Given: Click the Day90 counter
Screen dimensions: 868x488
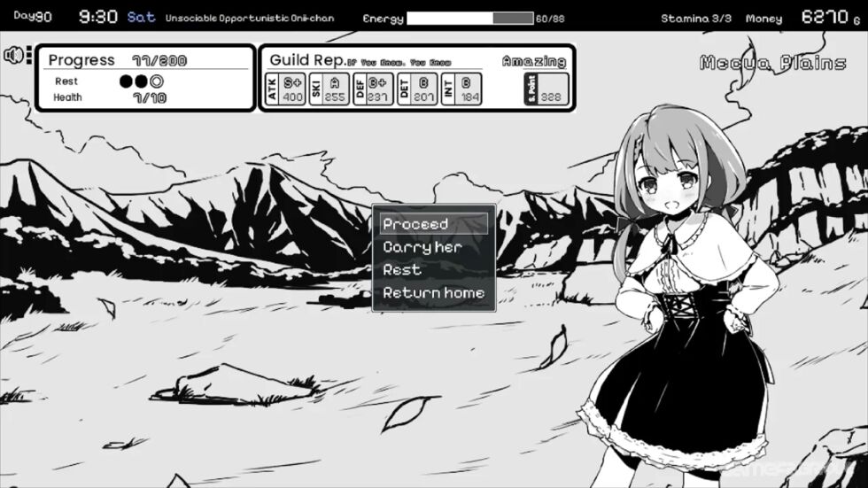Looking at the screenshot, I should [33, 16].
